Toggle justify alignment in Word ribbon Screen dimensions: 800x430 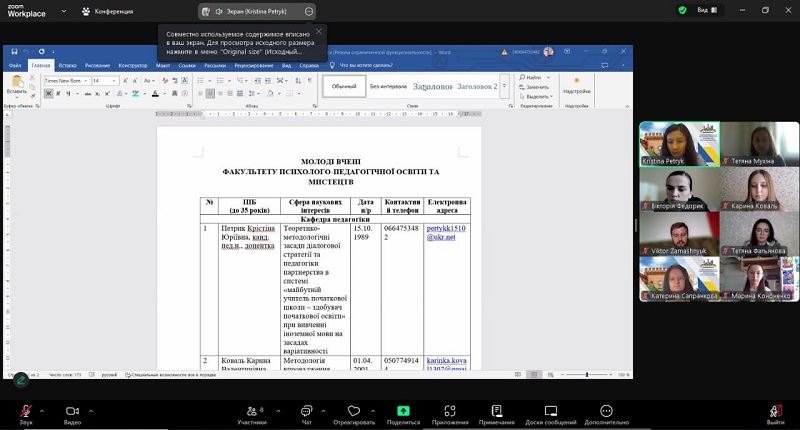(230, 94)
